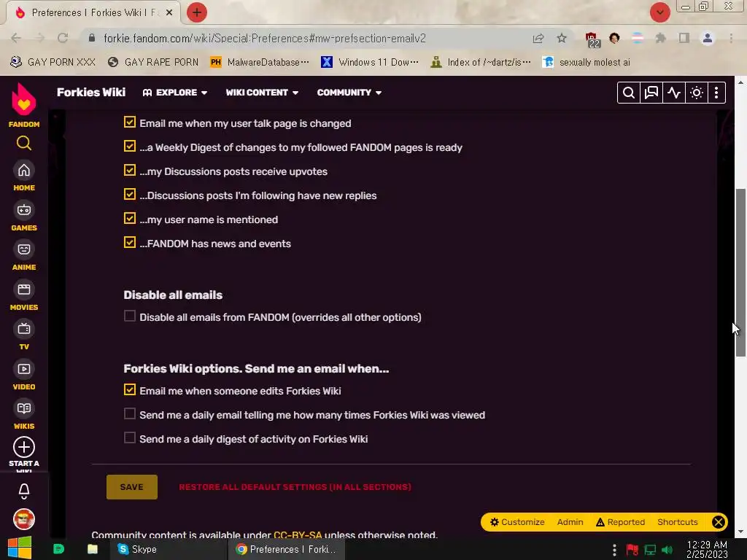Viewport: 747px width, 560px height.
Task: Uncheck my Discussions posts receive upvotes
Action: pyautogui.click(x=130, y=170)
